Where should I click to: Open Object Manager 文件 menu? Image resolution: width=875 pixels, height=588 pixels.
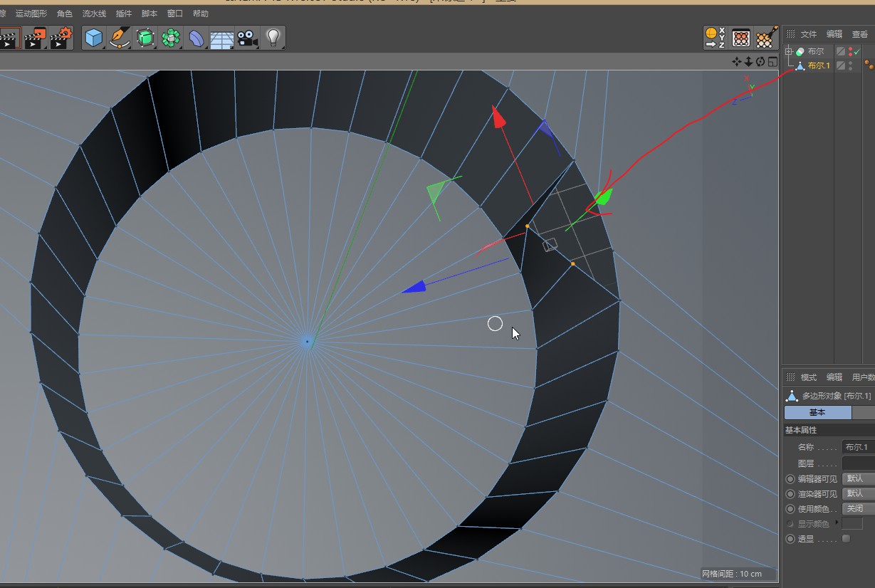pyautogui.click(x=809, y=34)
